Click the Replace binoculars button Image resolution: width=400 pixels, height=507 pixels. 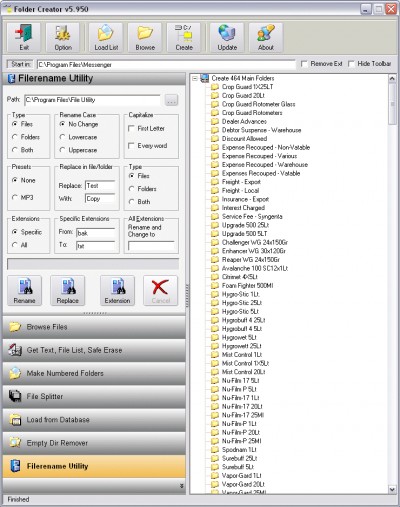[67, 291]
